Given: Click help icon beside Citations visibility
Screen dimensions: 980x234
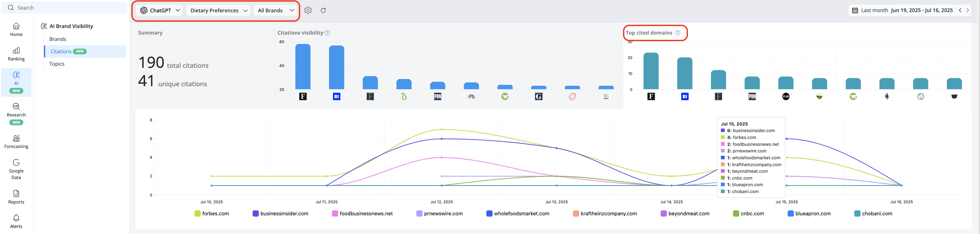Looking at the screenshot, I should point(327,33).
